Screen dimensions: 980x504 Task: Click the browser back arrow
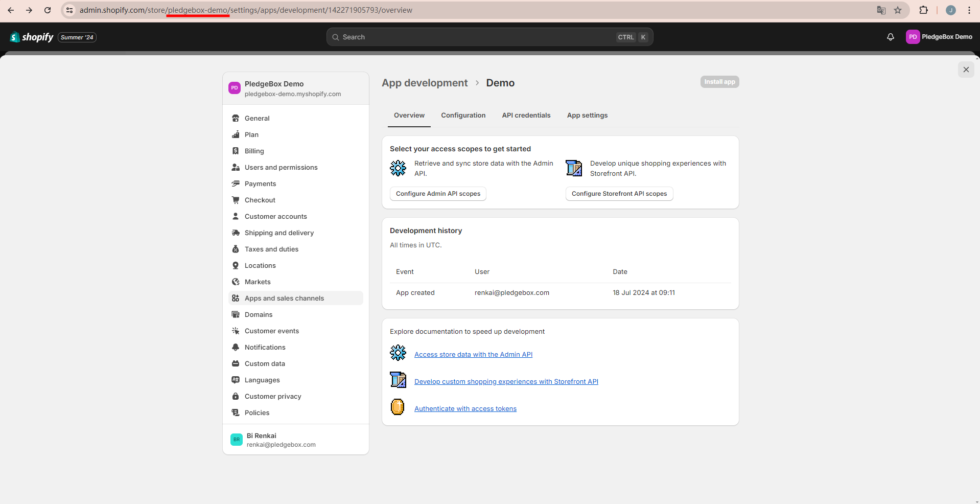pyautogui.click(x=11, y=10)
